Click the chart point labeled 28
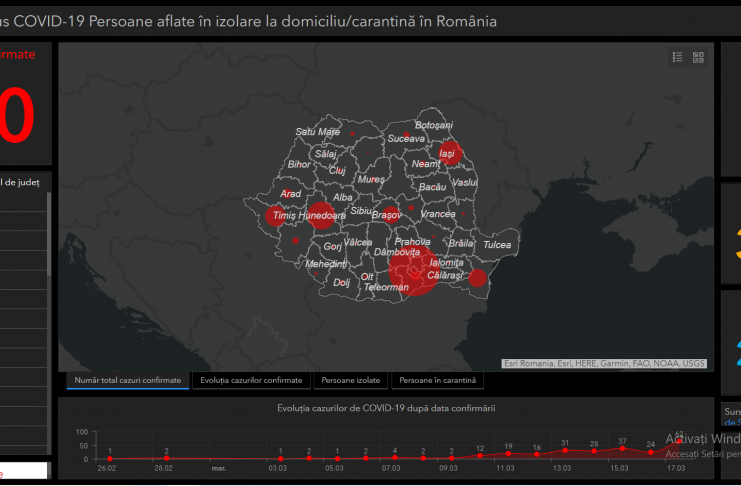Image resolution: width=741 pixels, height=486 pixels. 594,451
